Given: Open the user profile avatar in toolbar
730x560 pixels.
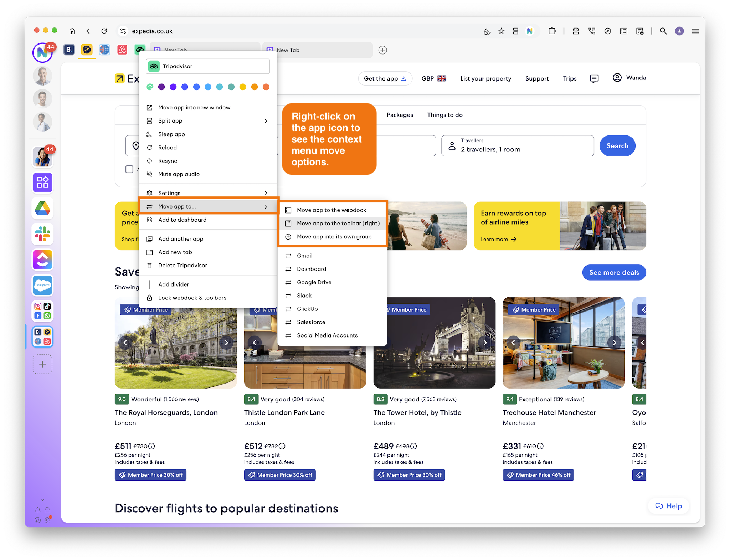Looking at the screenshot, I should click(679, 31).
